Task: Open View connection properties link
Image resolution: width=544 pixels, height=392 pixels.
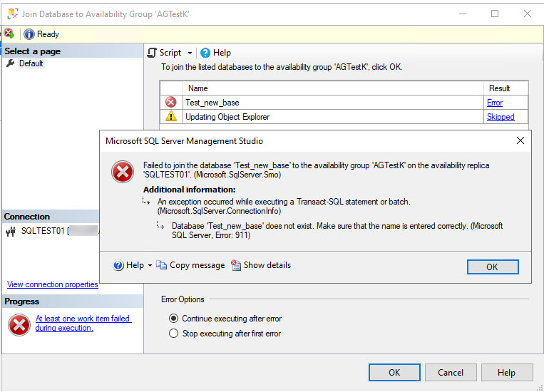Action: click(52, 284)
